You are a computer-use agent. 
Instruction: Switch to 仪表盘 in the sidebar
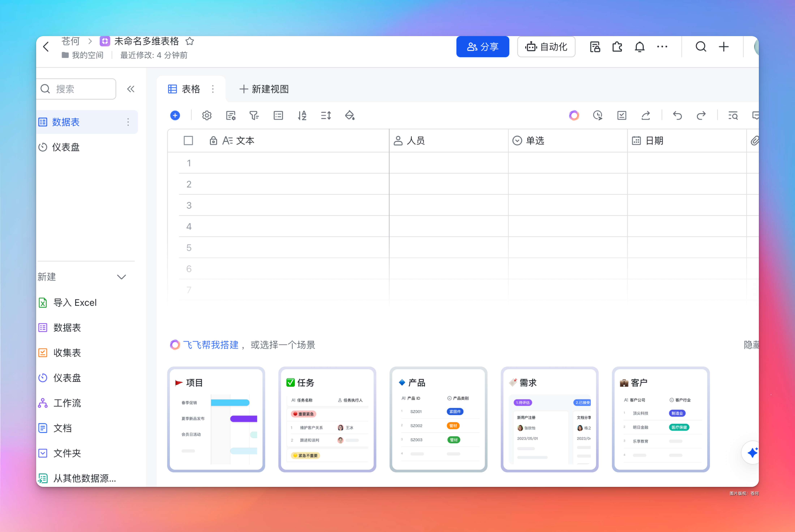click(66, 147)
